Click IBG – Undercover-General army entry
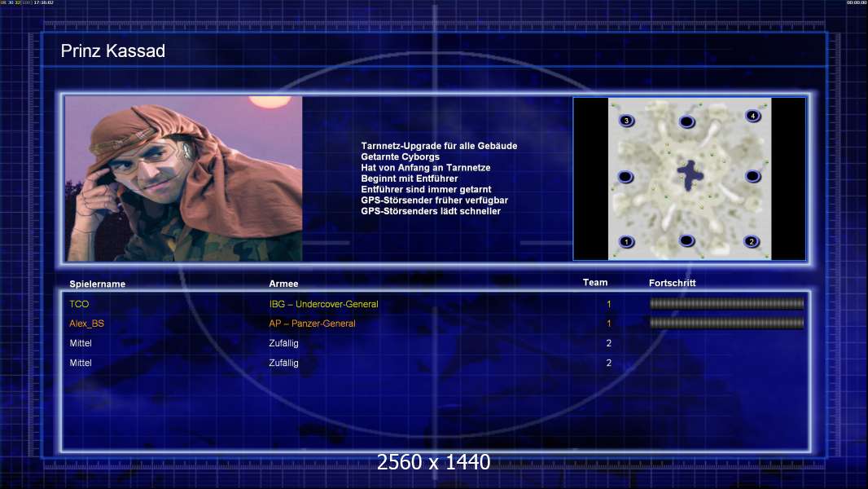 [x=324, y=304]
